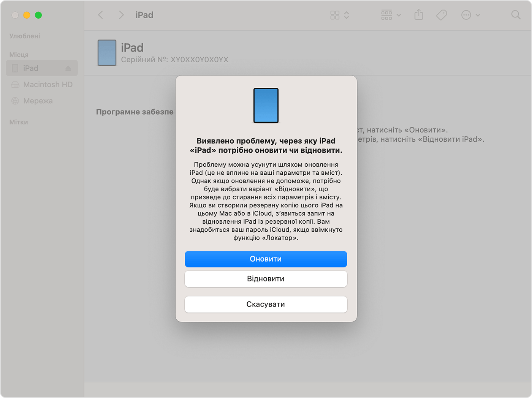
Task: Go forward using the right navigation chevron
Action: [120, 15]
